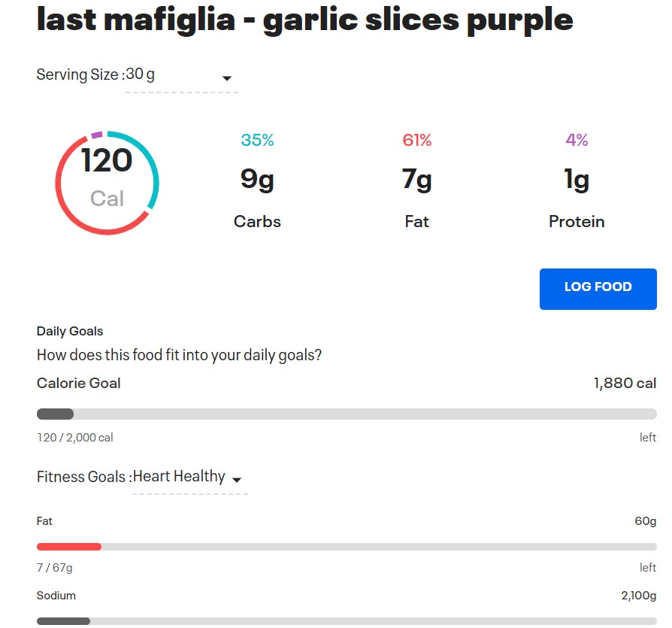Select the 9g Carbs value
This screenshot has width=672, height=628.
[257, 180]
